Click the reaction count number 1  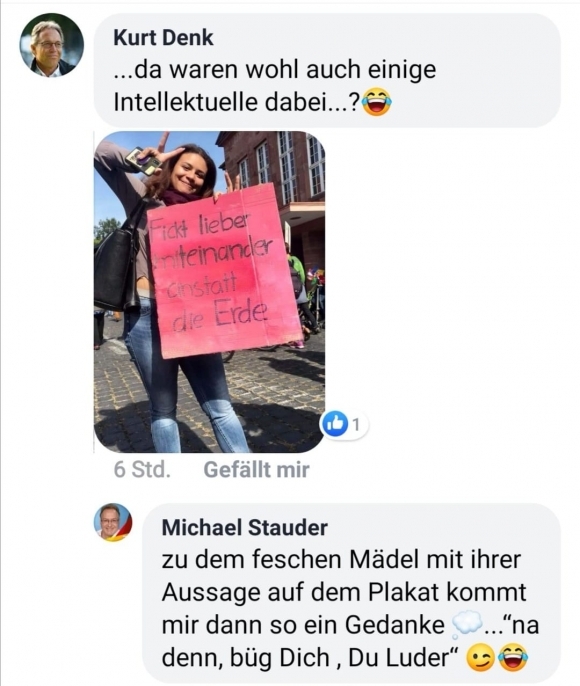356,424
